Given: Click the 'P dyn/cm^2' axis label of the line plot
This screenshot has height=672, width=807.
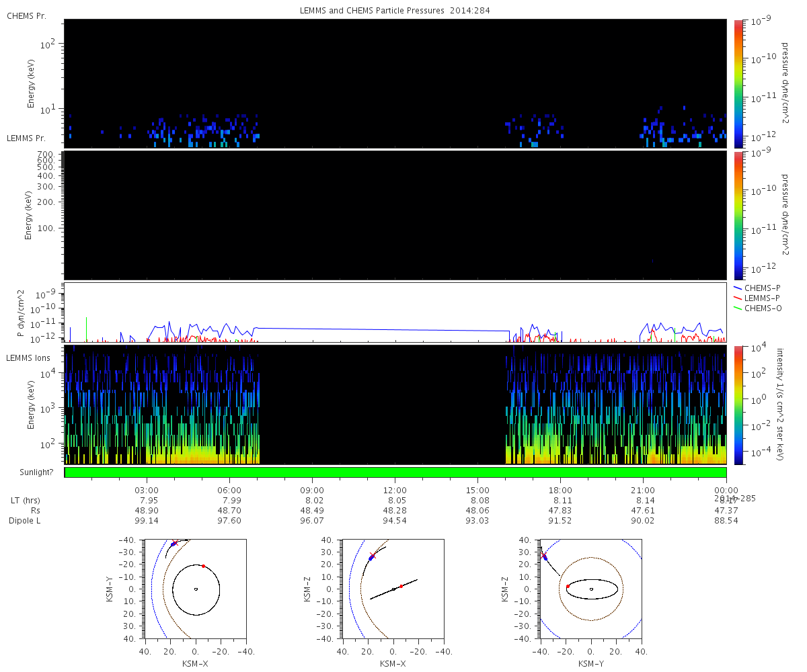Looking at the screenshot, I should click(x=22, y=312).
